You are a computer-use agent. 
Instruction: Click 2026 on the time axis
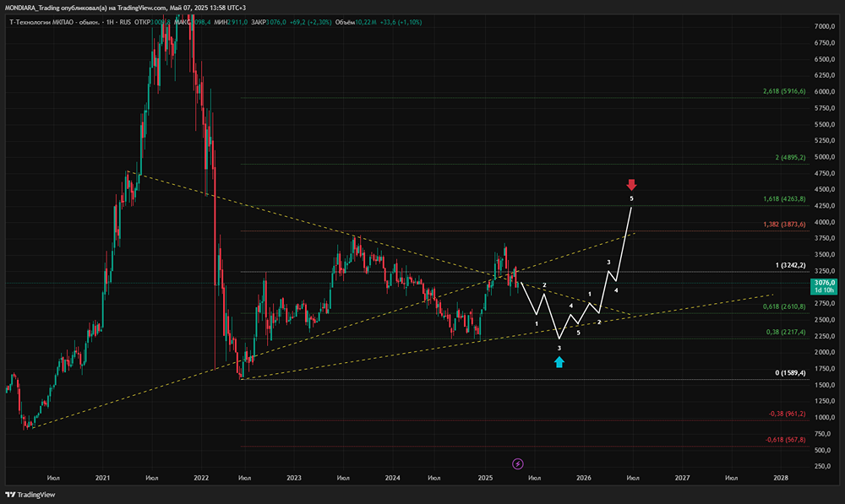click(584, 478)
